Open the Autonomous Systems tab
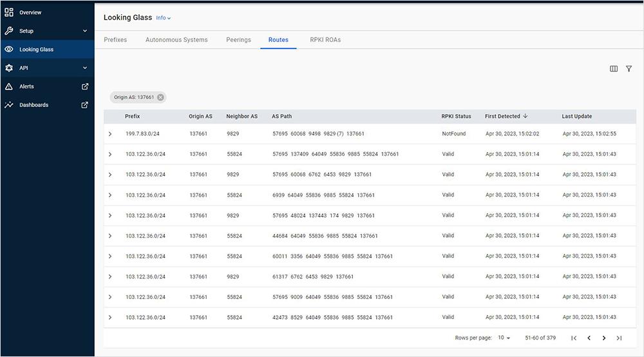The width and height of the screenshot is (644, 357). (x=176, y=40)
